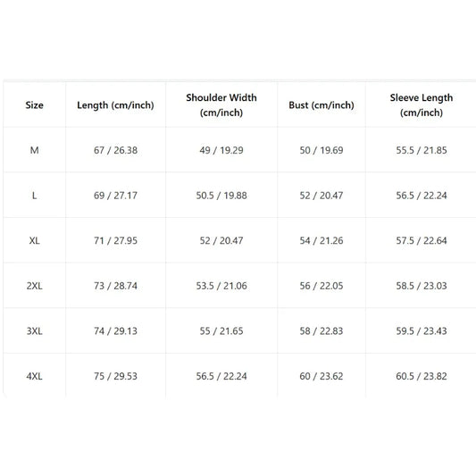Click the Shoulder Width column header
The width and height of the screenshot is (476, 476).
(221, 105)
